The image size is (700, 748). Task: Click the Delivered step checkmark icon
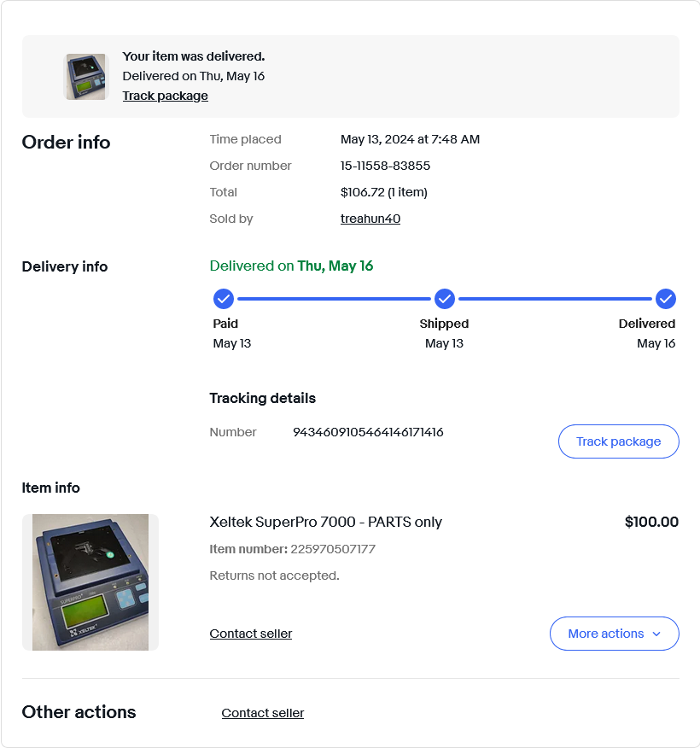click(x=666, y=299)
